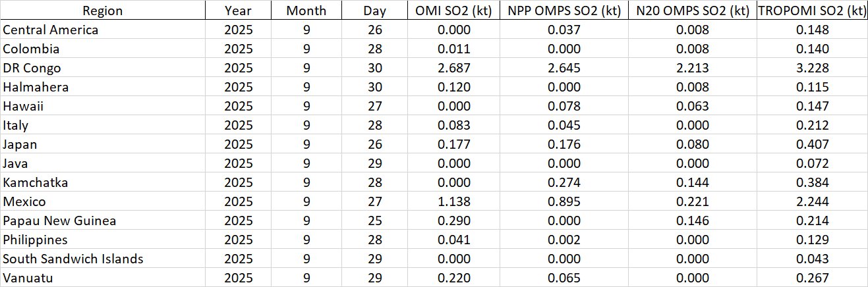
Task: Select Vanuatu's OMI SO2 value 0.220
Action: click(454, 278)
